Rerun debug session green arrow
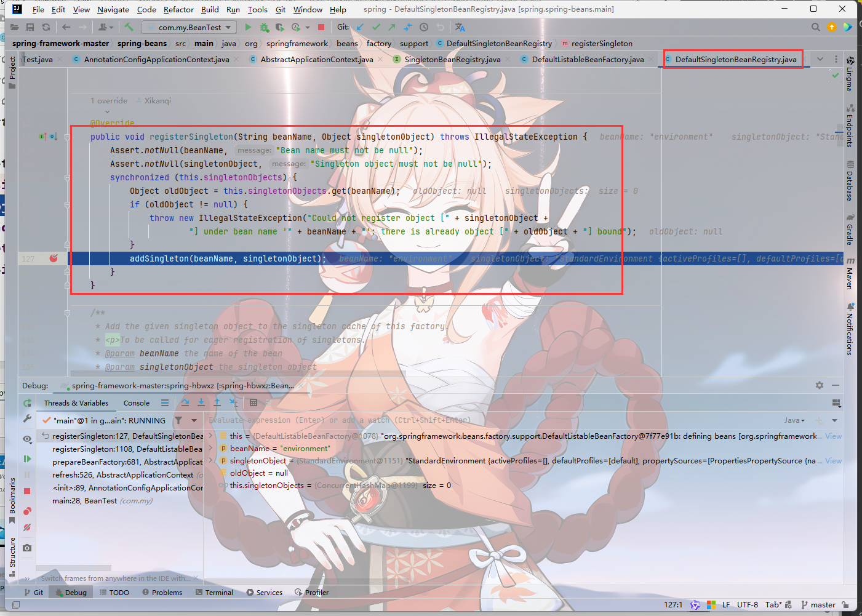 point(27,402)
